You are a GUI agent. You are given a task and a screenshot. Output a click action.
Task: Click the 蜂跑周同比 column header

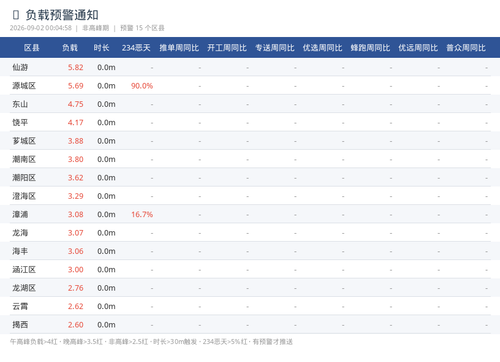coord(370,48)
